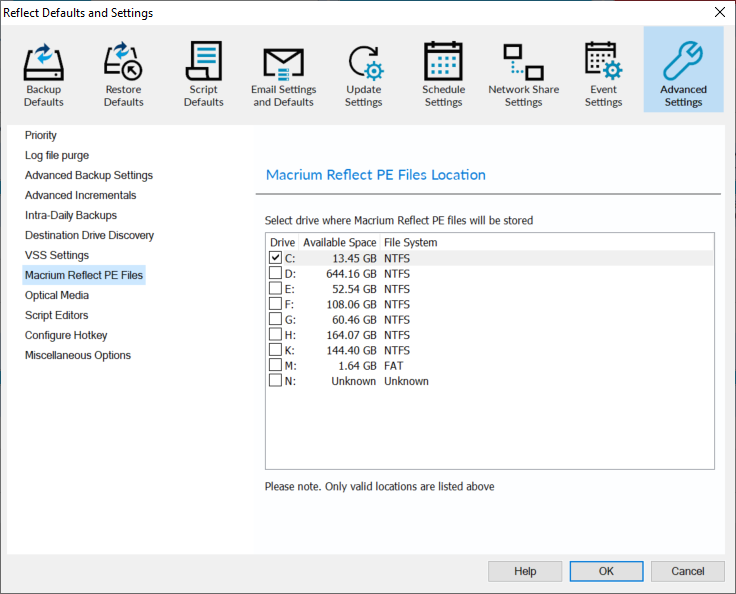Uncheck the C: drive checkbox
736x594 pixels.
click(276, 257)
